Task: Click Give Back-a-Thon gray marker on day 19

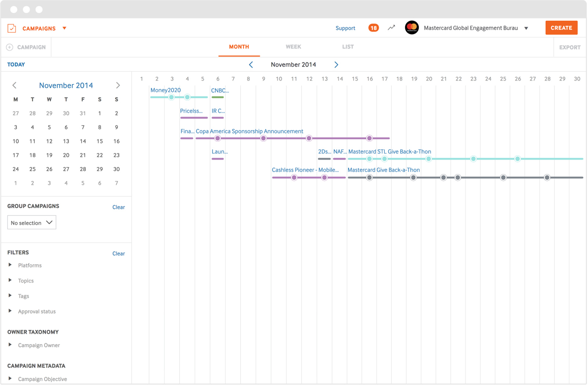Action: coord(413,178)
